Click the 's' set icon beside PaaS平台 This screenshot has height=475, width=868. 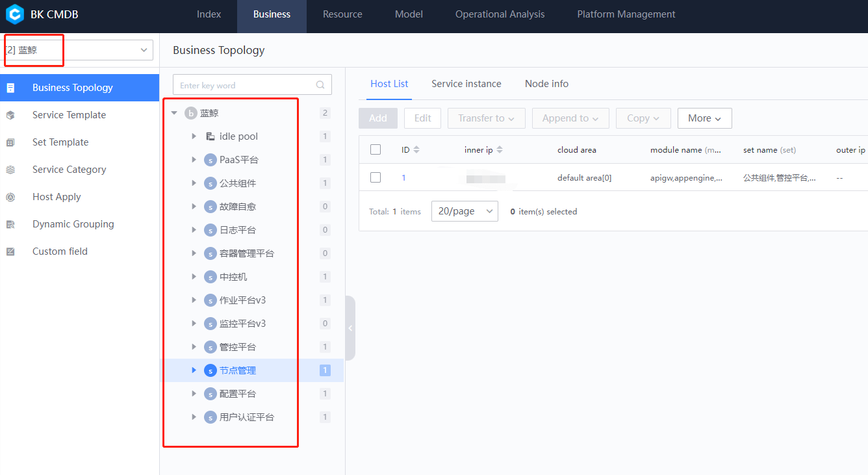click(210, 160)
